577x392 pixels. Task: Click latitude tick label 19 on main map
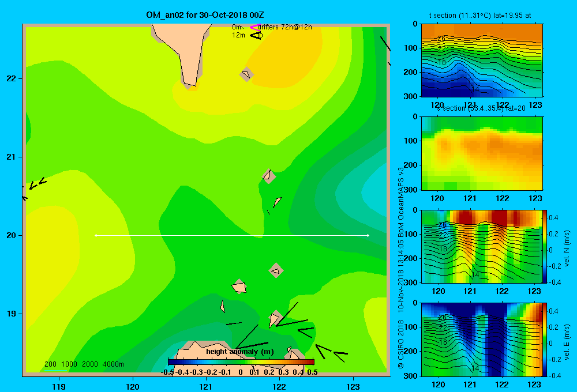pos(12,314)
